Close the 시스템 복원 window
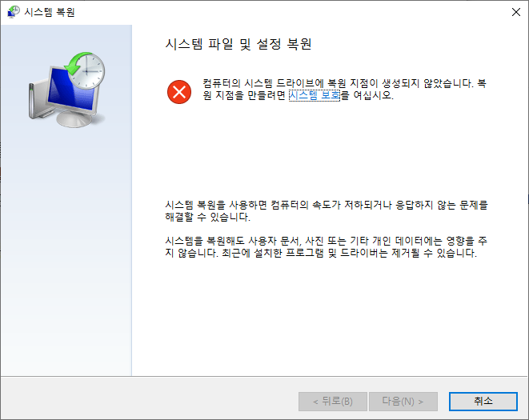The width and height of the screenshot is (529, 420). tap(516, 12)
